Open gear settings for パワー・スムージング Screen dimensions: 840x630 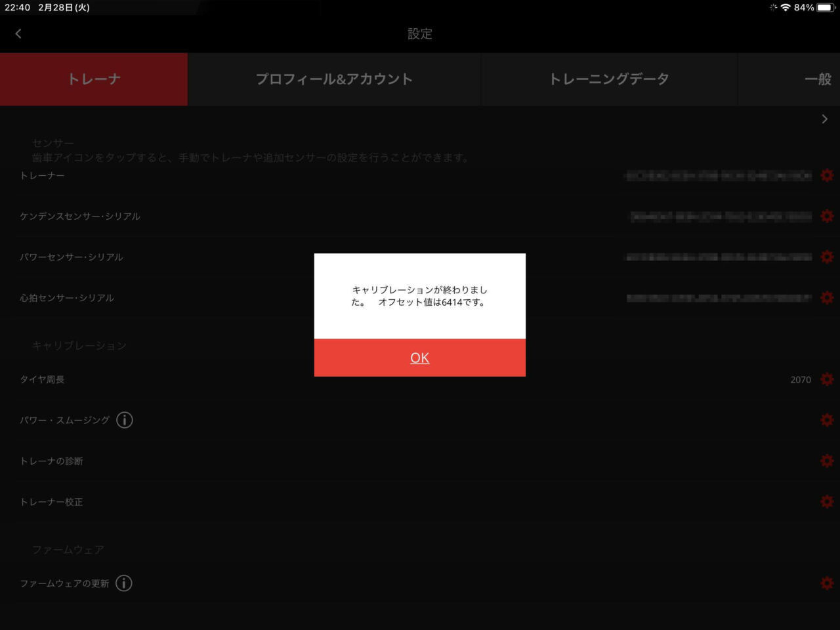tap(827, 420)
